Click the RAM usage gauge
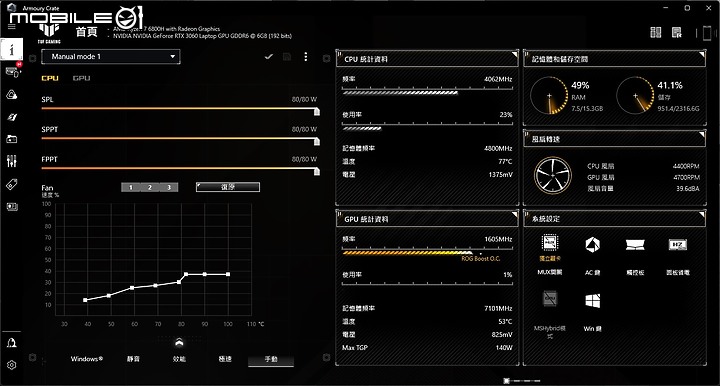 tap(549, 95)
